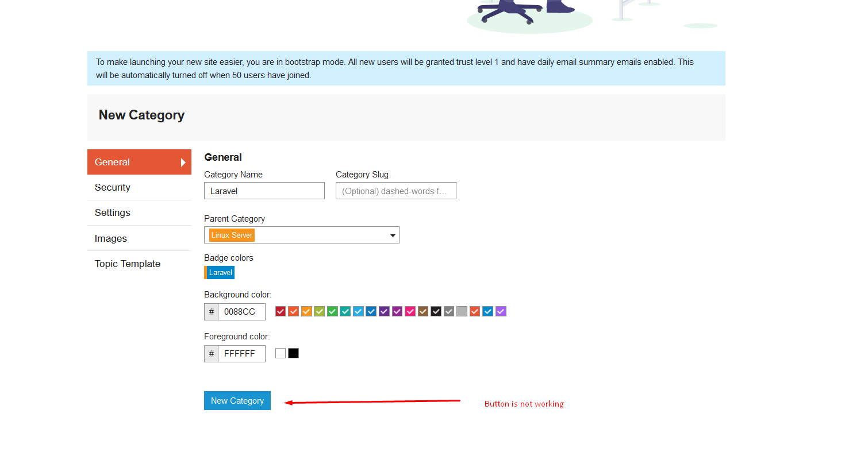868x464 pixels.
Task: Switch to the Settings tab
Action: [113, 212]
